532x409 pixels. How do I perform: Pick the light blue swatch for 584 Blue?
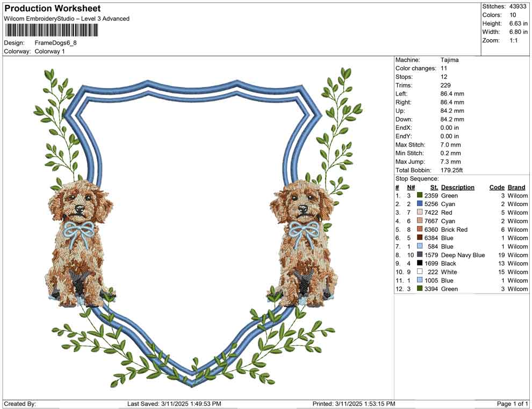[x=420, y=246]
